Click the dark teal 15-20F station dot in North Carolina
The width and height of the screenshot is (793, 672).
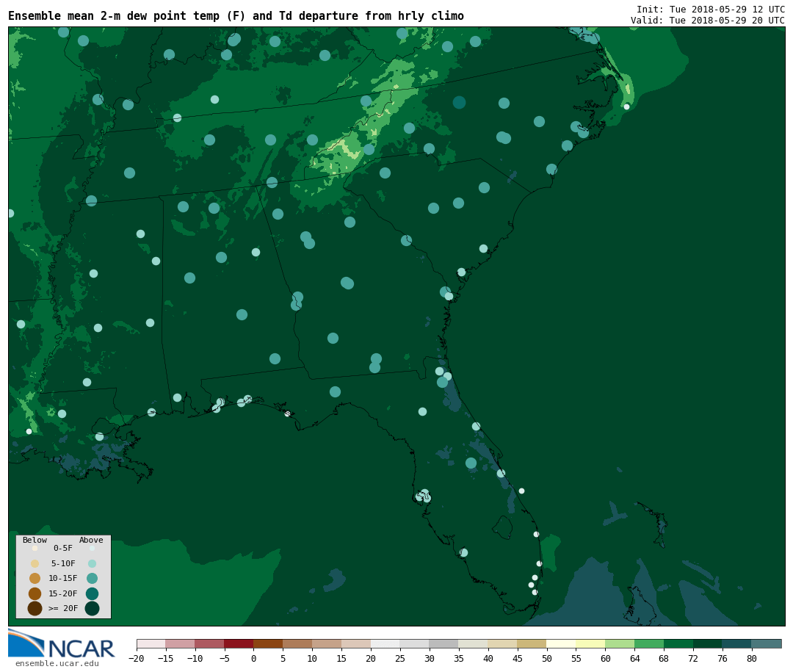(x=459, y=103)
